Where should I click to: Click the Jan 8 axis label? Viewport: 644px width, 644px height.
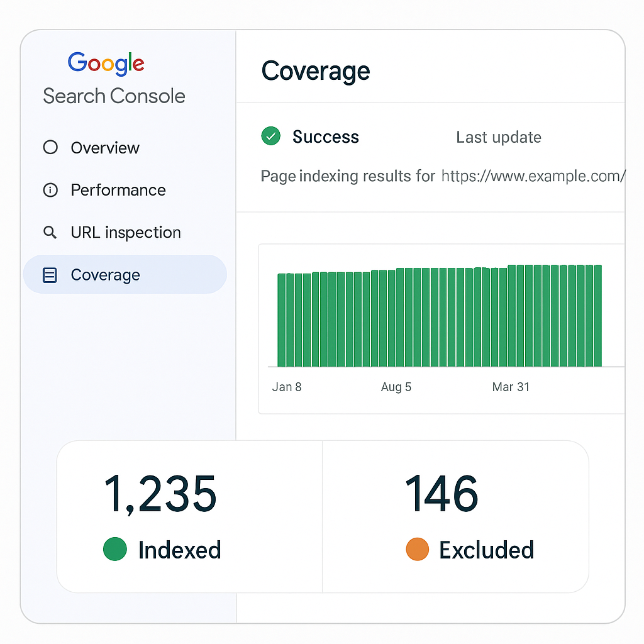coord(287,387)
